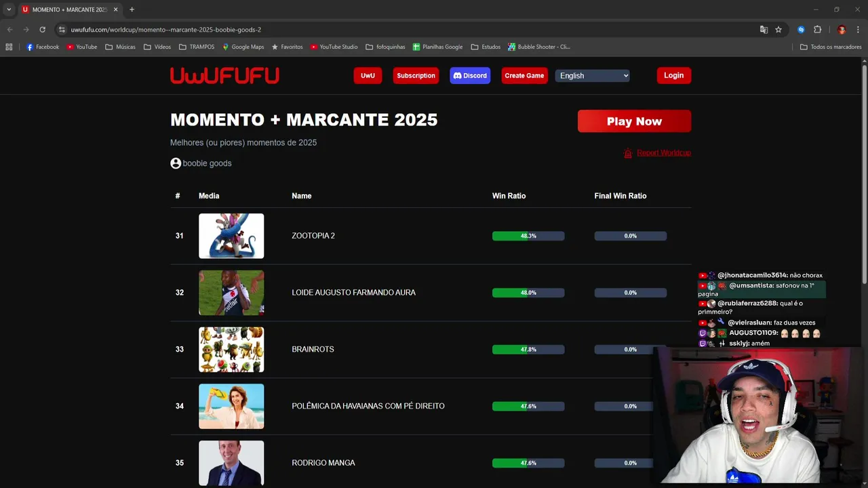The height and width of the screenshot is (488, 868).
Task: Click POLÊMICA DA HAVAIANAS COM PÉ DIREITO
Action: coord(368,407)
